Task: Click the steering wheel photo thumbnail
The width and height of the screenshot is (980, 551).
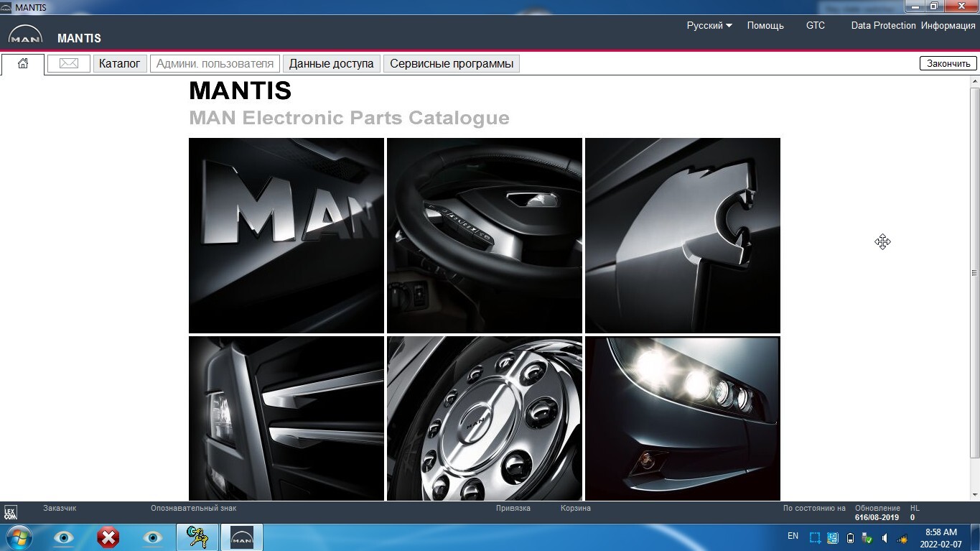Action: [x=485, y=236]
